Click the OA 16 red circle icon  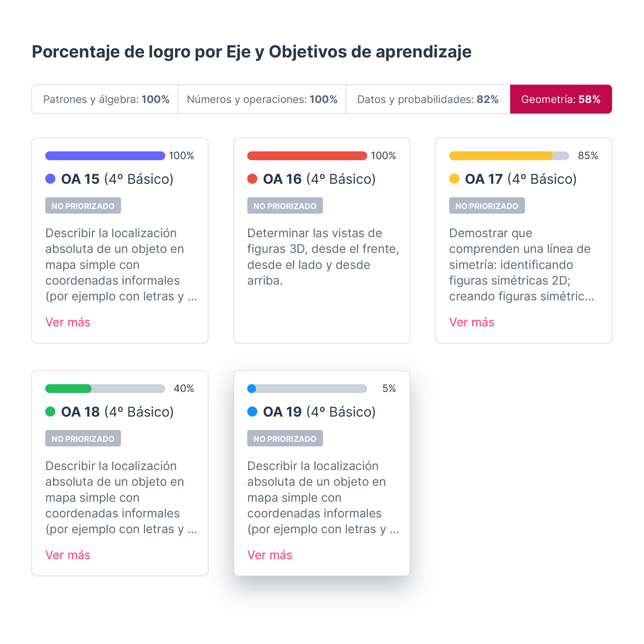point(248,176)
